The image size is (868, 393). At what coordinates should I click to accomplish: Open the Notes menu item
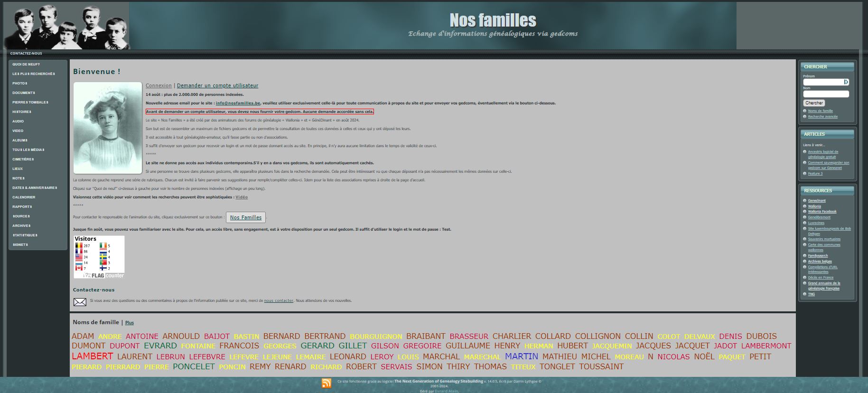click(x=19, y=178)
